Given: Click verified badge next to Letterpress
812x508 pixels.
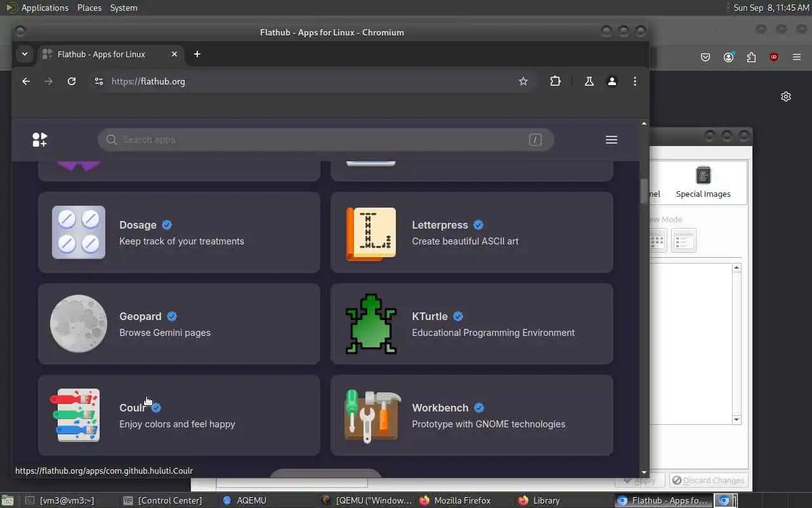Looking at the screenshot, I should (x=478, y=225).
